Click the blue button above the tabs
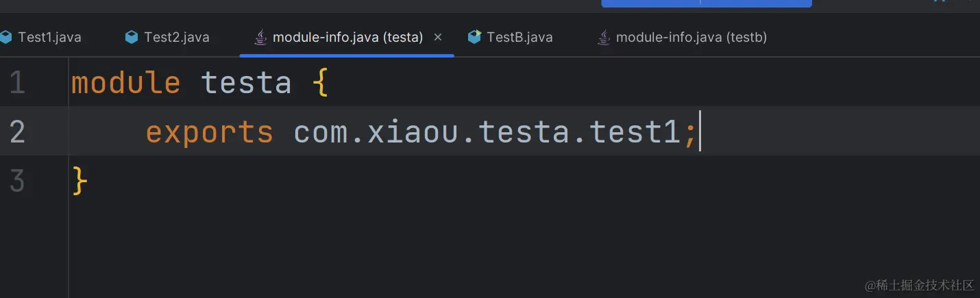 coord(706,3)
